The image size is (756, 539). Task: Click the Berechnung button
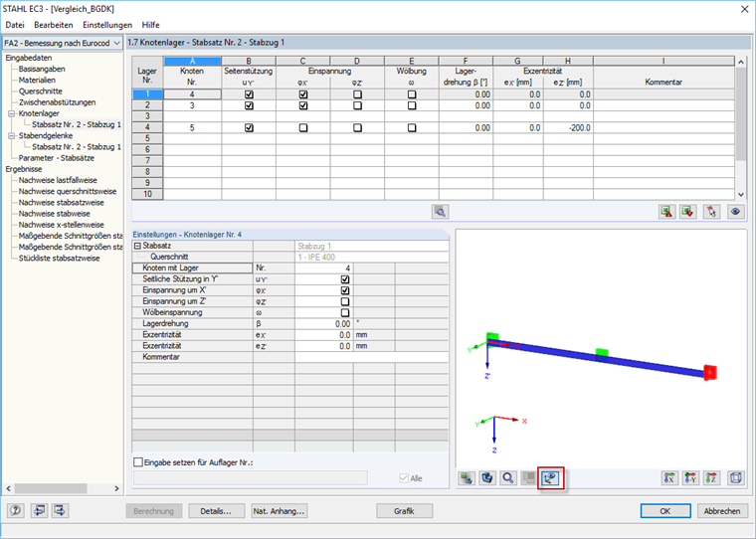coord(154,511)
